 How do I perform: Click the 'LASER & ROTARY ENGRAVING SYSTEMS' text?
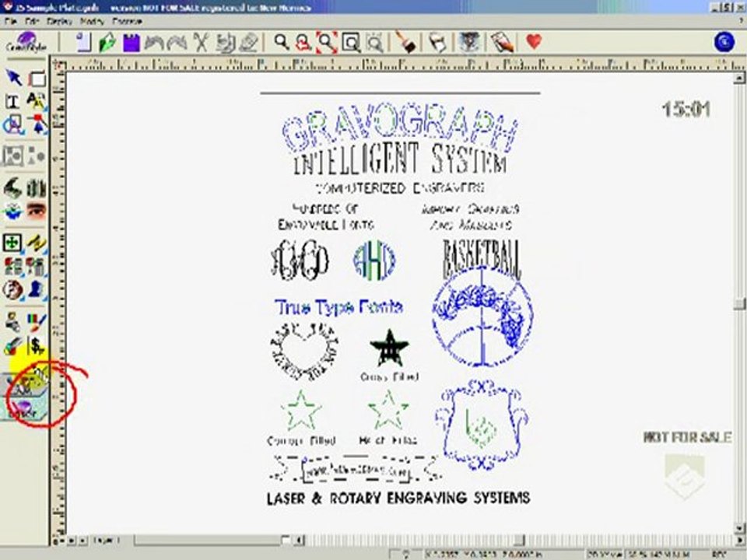(x=398, y=498)
